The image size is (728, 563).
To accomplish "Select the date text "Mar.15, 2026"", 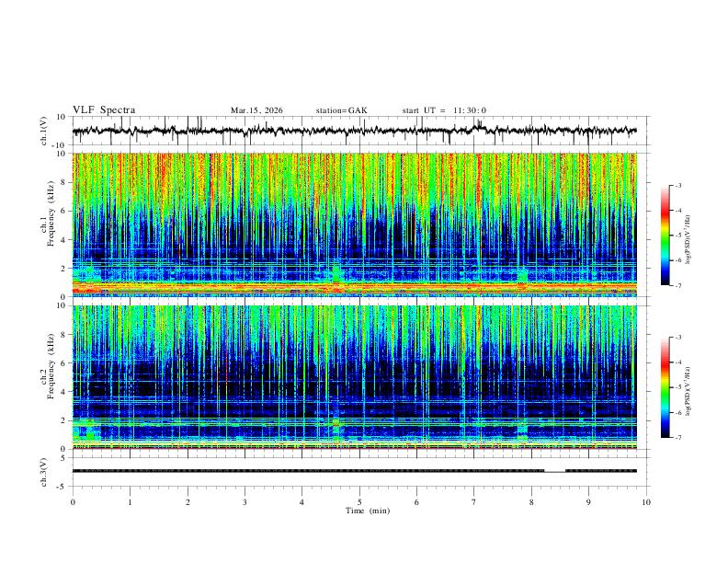I will pyautogui.click(x=256, y=110).
